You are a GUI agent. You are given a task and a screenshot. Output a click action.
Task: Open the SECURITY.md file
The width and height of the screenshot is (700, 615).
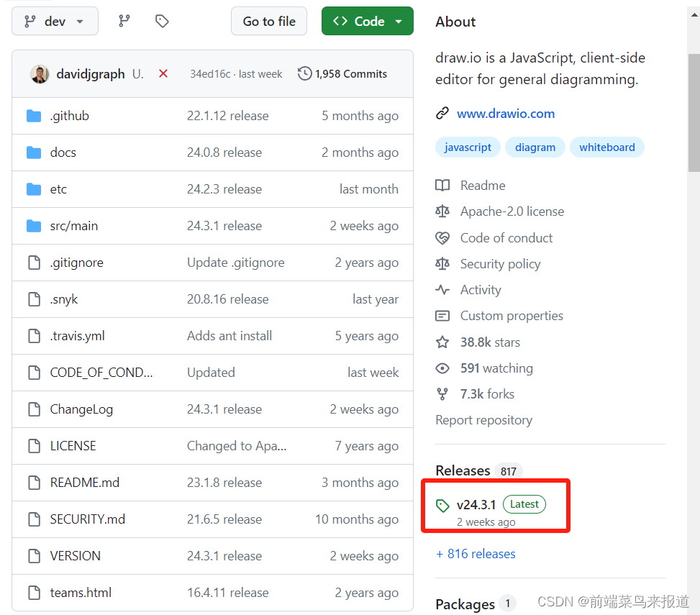(88, 519)
